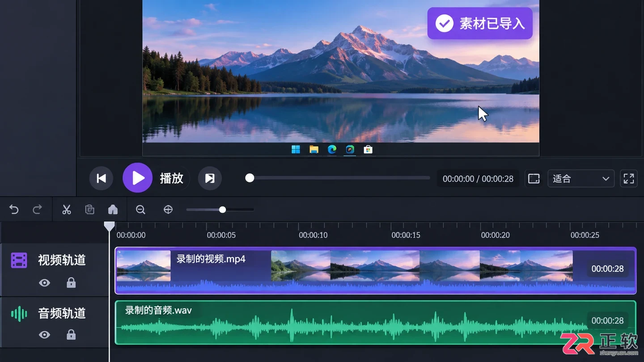Click the crosshair zoom-fit icon
Viewport: 644px width, 362px height.
tap(168, 210)
